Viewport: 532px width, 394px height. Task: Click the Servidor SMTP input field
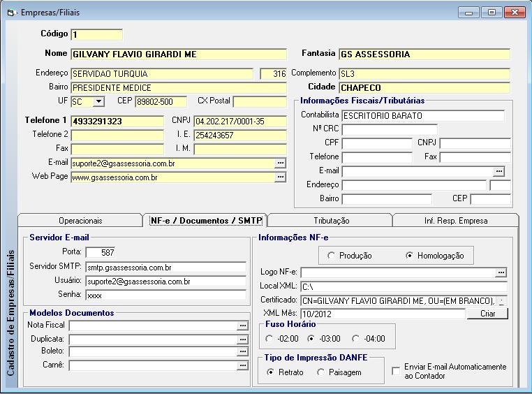165,267
